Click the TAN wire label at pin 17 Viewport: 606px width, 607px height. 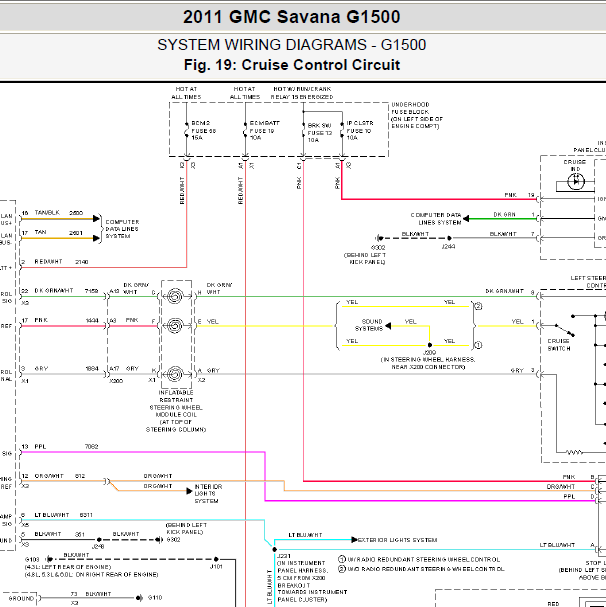tap(40, 232)
